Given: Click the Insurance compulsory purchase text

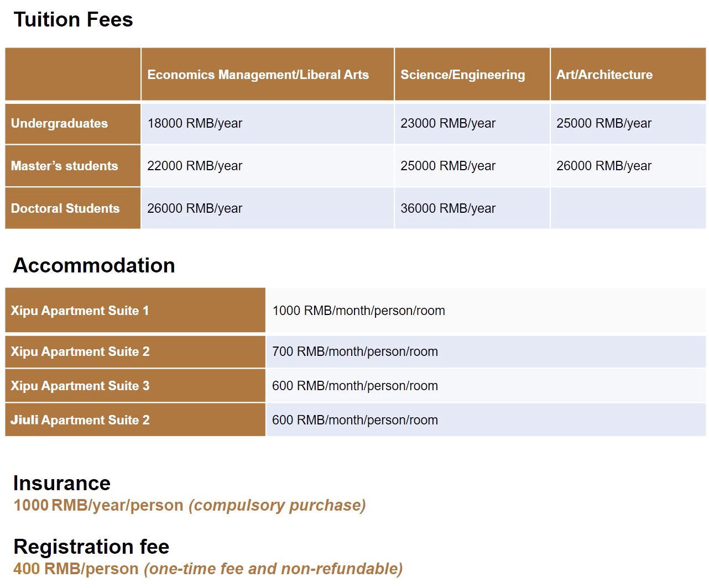Looking at the screenshot, I should (x=277, y=505).
